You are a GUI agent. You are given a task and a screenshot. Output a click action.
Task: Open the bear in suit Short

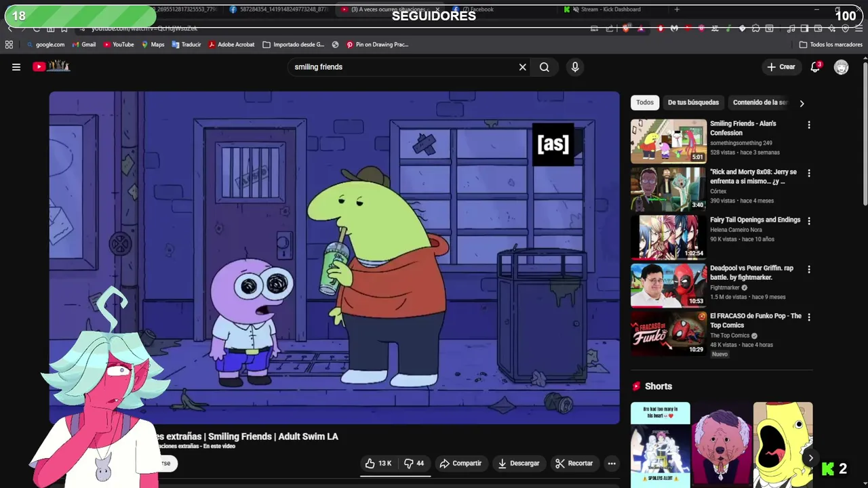[x=722, y=445]
